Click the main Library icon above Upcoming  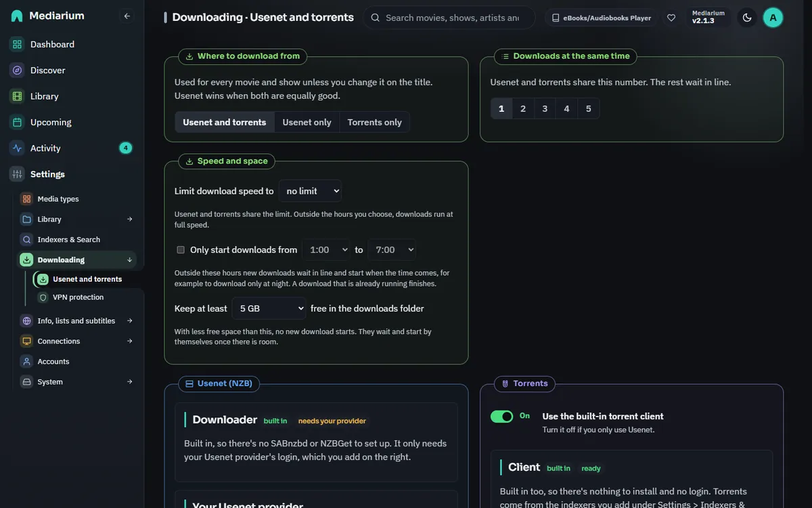pos(17,96)
